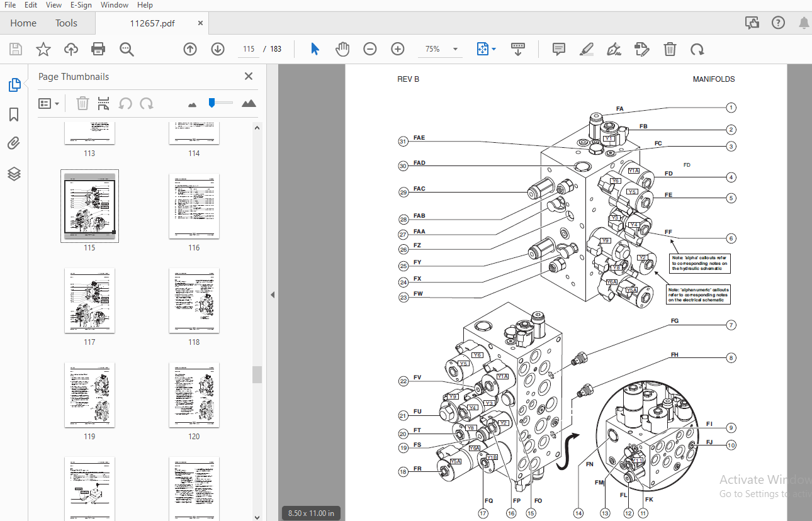Toggle the Page Thumbnails panel icon
The width and height of the screenshot is (812, 521).
tap(14, 85)
